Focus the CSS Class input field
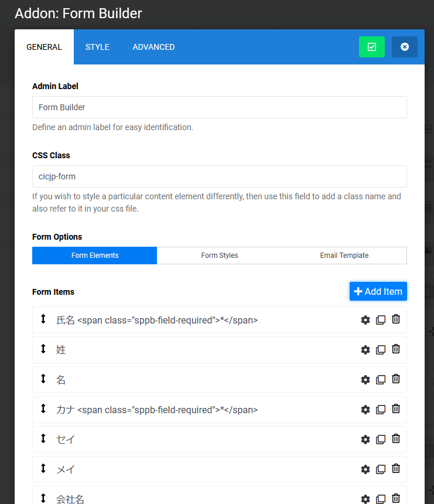 219,176
